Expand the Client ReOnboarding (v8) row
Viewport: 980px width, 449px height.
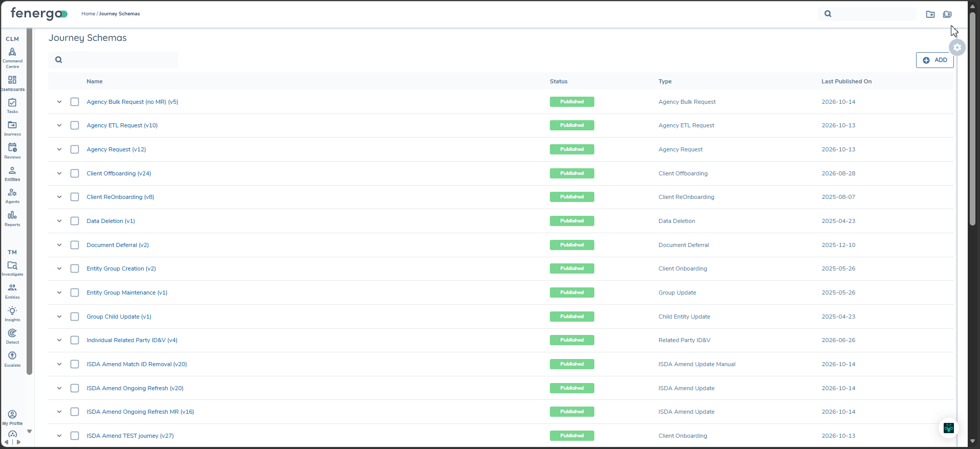click(x=59, y=197)
